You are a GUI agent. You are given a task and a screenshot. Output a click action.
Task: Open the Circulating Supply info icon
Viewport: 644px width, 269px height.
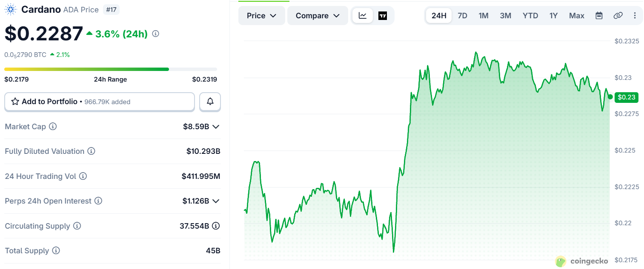pos(77,226)
